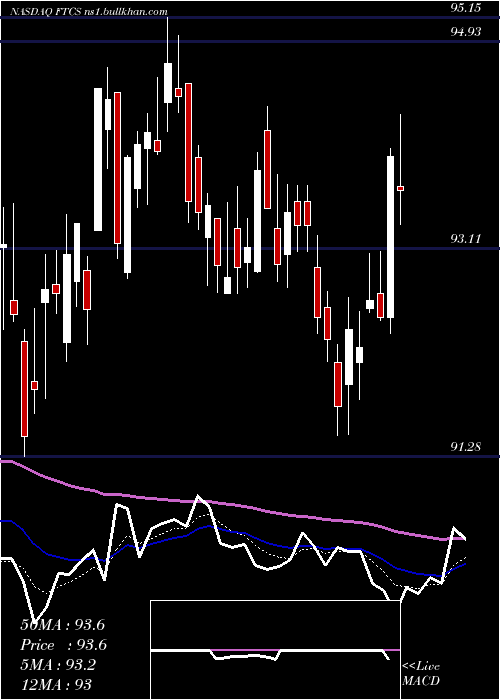Click the Price : 93.6 readout
The image size is (500, 700).
(64, 645)
